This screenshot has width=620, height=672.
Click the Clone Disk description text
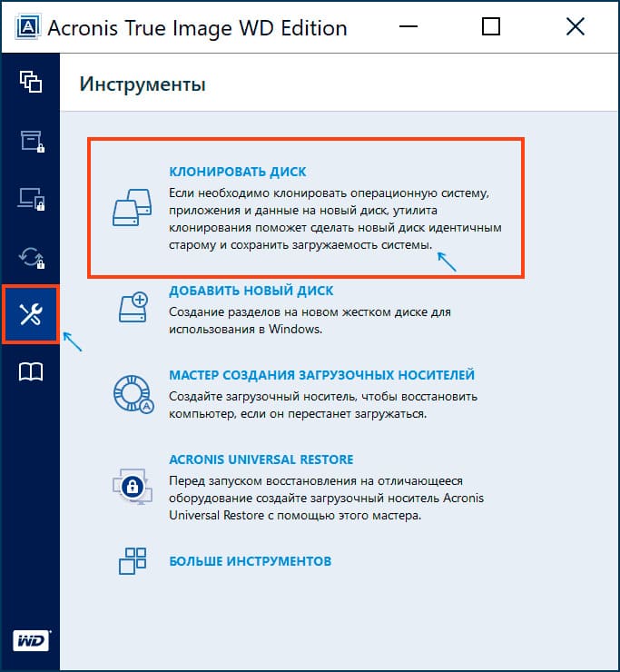pos(335,219)
